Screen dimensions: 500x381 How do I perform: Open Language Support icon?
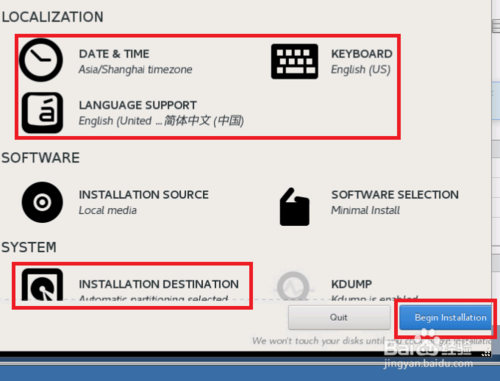pyautogui.click(x=42, y=113)
